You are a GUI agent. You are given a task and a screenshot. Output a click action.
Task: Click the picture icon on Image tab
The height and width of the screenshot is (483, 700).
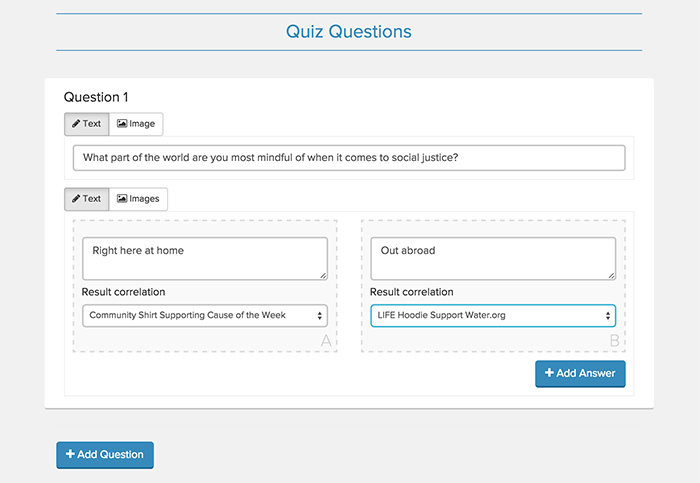pos(122,123)
